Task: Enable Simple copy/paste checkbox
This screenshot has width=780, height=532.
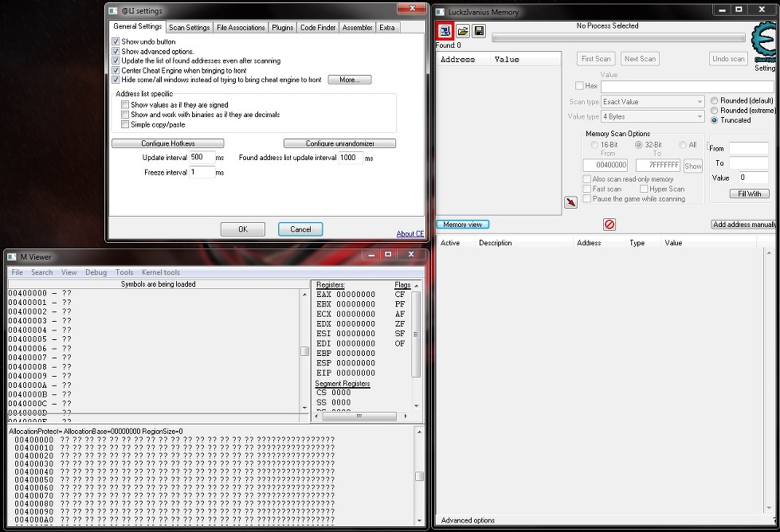Action: [125, 124]
